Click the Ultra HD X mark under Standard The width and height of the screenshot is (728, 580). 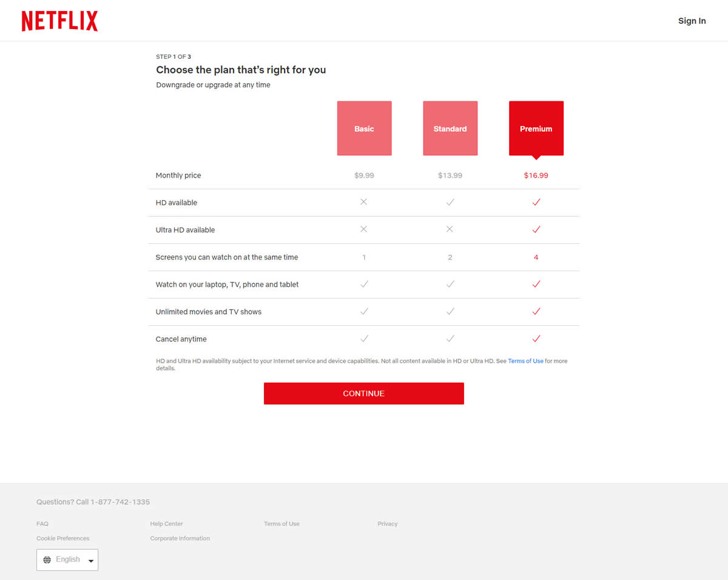[x=450, y=229]
